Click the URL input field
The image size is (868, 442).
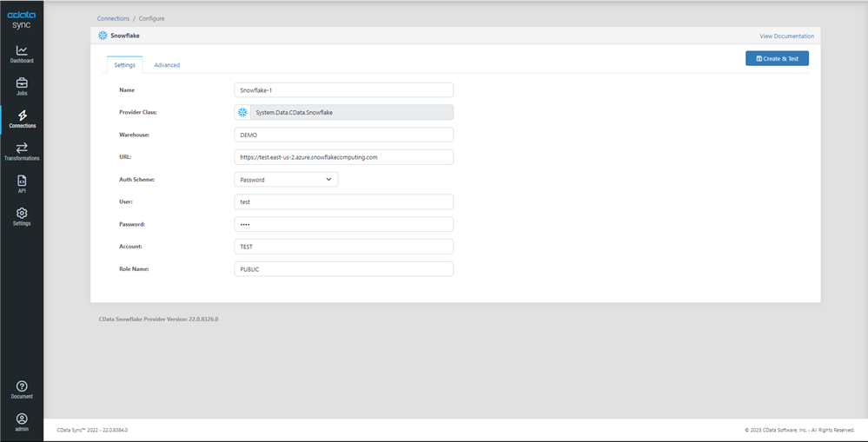coord(344,157)
